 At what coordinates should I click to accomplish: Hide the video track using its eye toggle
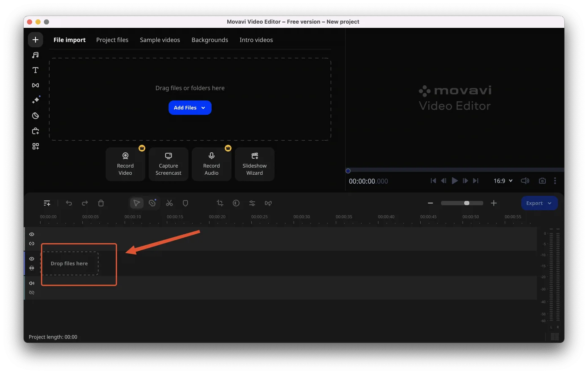(32, 258)
